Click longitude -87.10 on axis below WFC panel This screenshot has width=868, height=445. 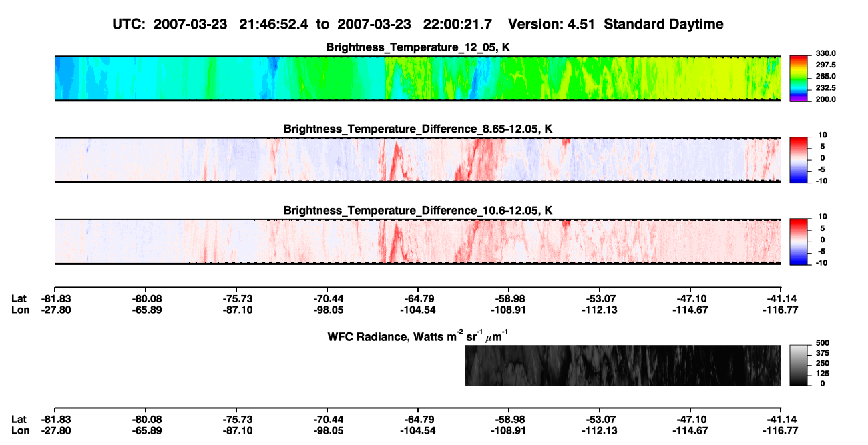click(236, 430)
